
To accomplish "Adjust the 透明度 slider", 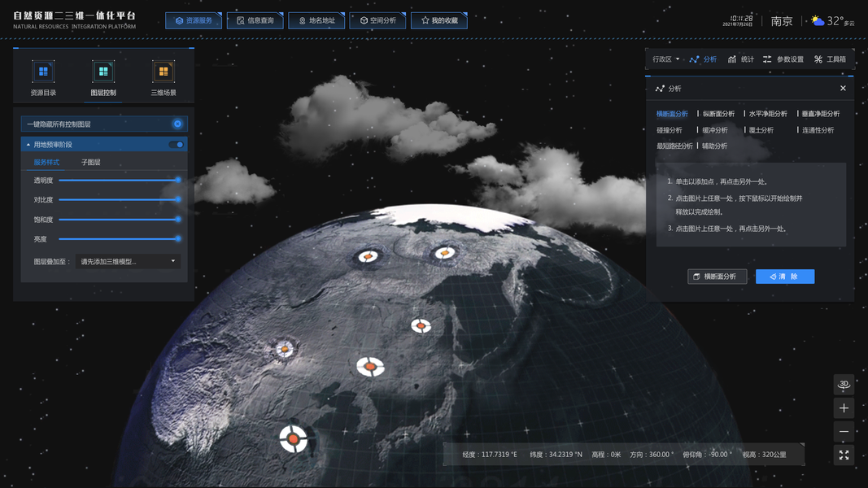I will click(119, 180).
